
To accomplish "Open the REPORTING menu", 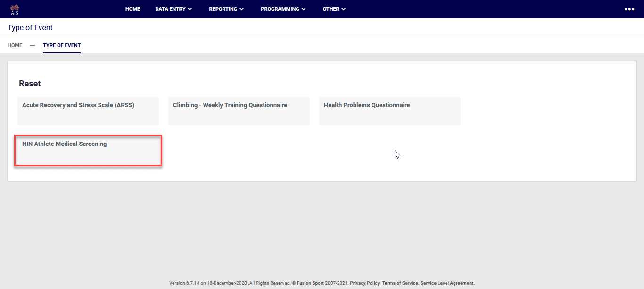I will coord(226,8).
